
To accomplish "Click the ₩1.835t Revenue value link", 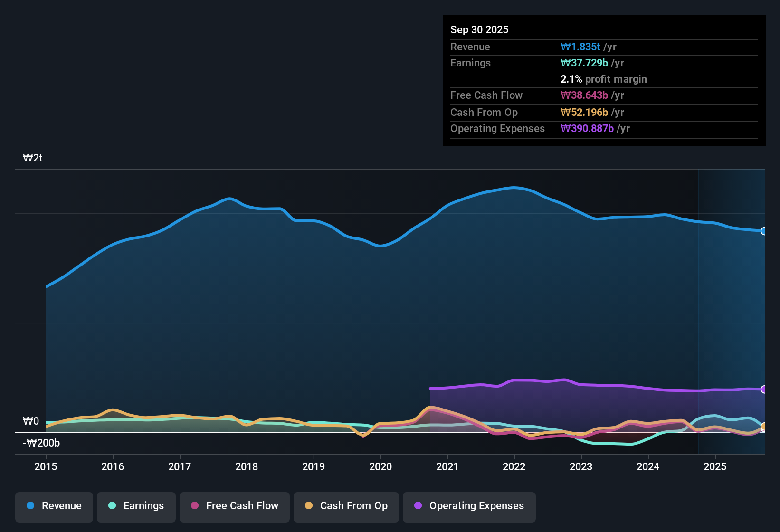I will tap(581, 47).
